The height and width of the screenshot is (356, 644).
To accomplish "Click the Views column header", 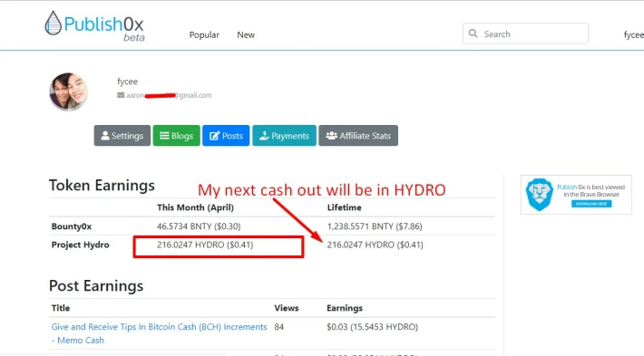I will (287, 308).
